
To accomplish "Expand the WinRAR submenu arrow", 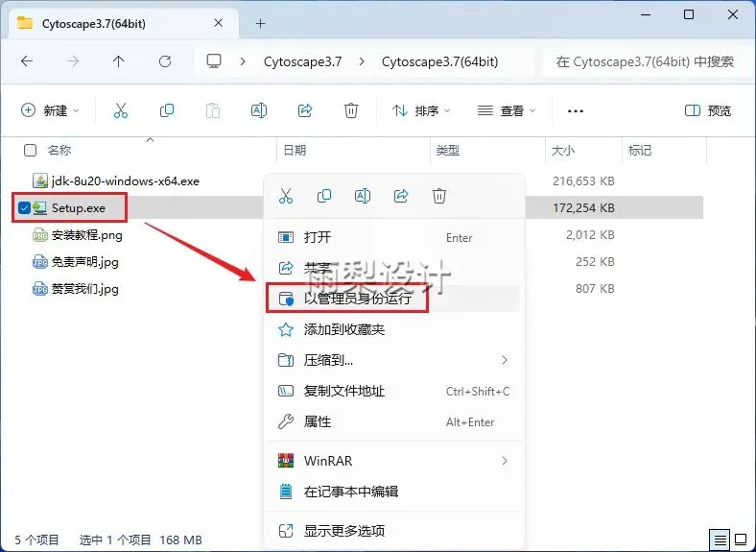I will pos(505,461).
